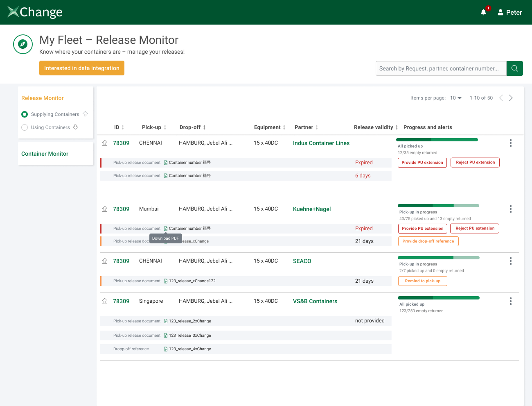Click PDF icon for 6 days document row

[x=166, y=176]
